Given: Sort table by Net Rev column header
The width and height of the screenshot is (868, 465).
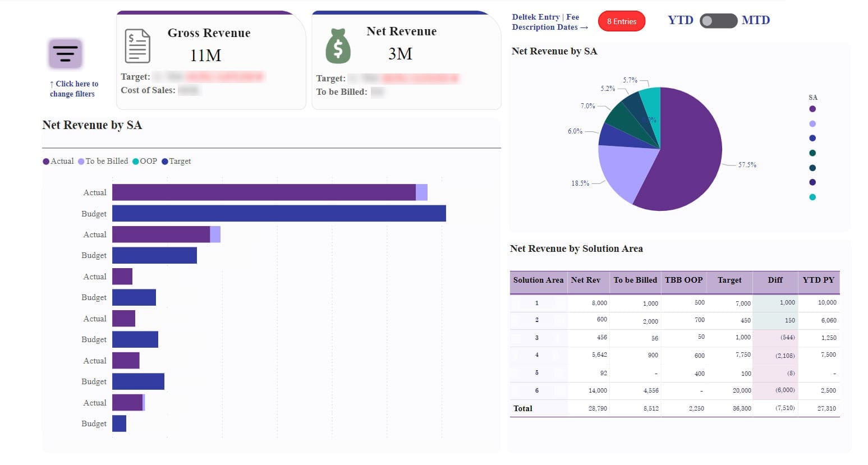Looking at the screenshot, I should click(585, 280).
